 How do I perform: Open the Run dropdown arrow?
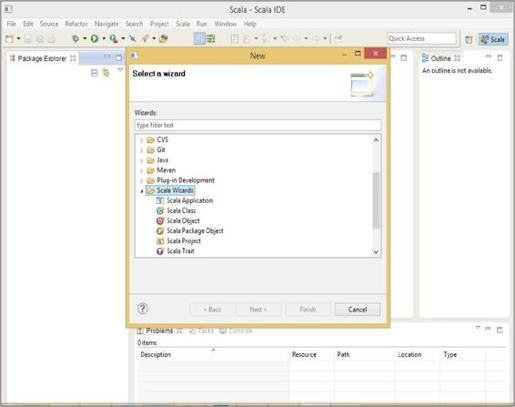(x=104, y=39)
